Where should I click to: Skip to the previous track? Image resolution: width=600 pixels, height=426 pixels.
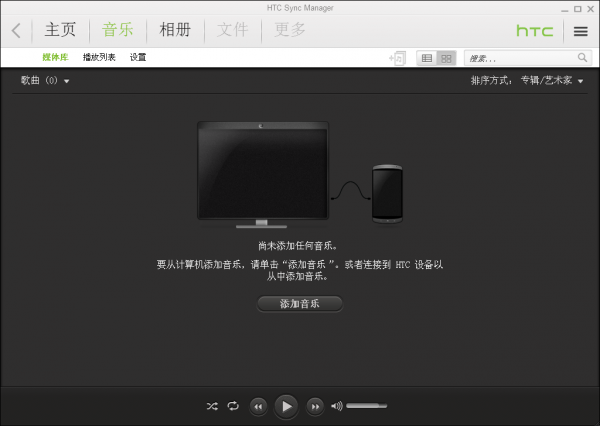pyautogui.click(x=259, y=406)
